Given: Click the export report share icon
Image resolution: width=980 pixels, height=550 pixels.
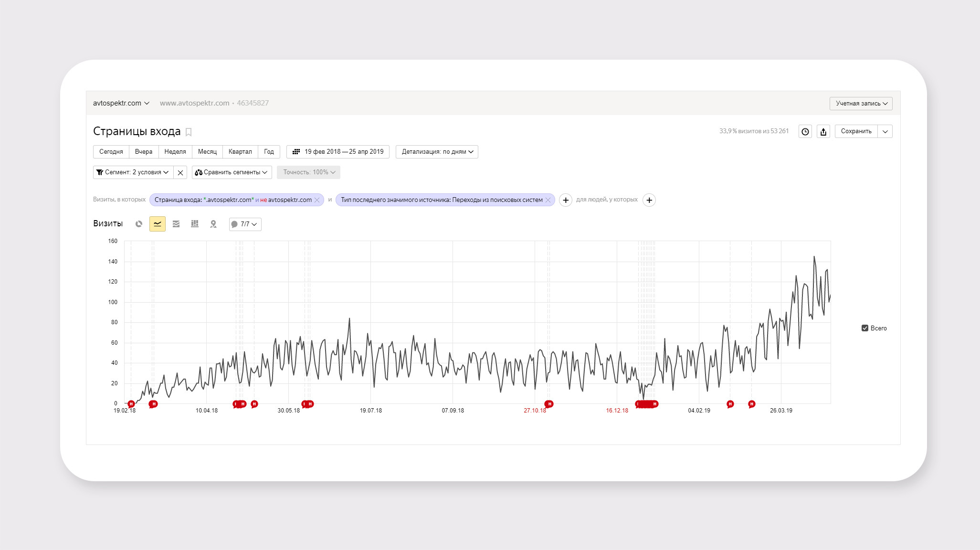Looking at the screenshot, I should [823, 132].
